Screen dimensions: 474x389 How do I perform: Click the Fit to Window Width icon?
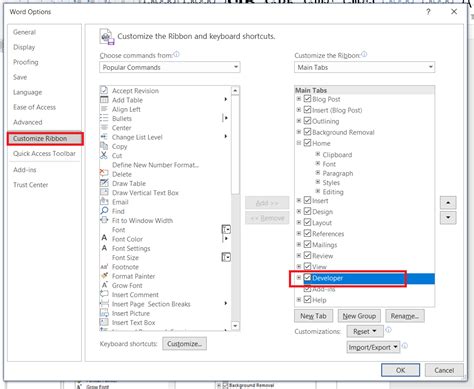pyautogui.click(x=104, y=220)
